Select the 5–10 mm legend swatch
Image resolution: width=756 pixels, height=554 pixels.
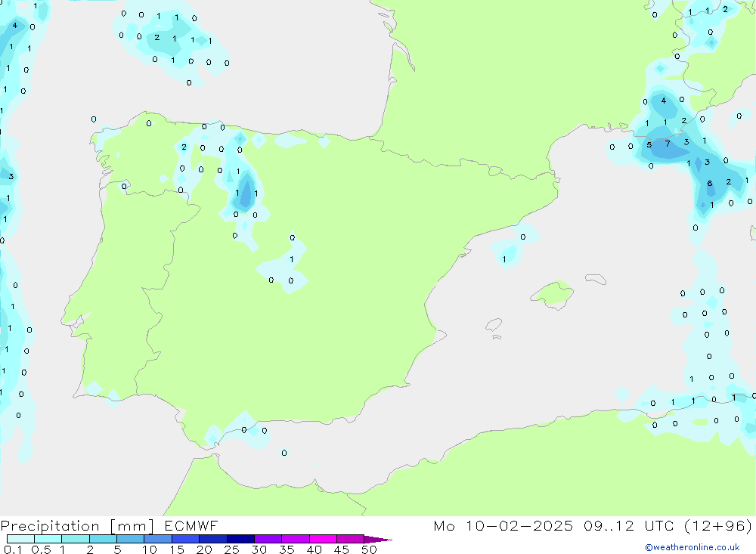130,539
